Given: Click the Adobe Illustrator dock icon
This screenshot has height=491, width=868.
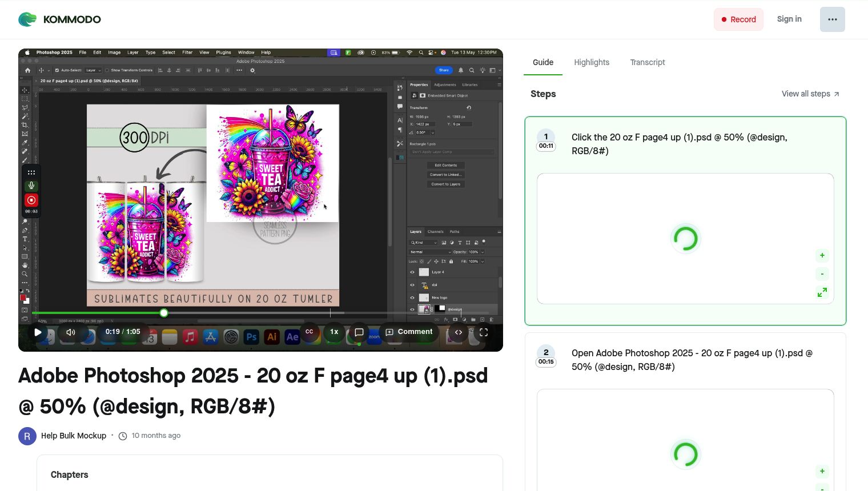Looking at the screenshot, I should pyautogui.click(x=272, y=337).
